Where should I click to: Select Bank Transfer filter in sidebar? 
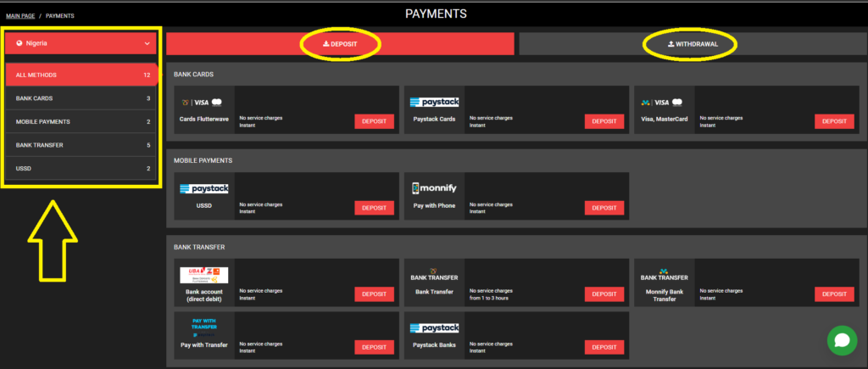[81, 145]
